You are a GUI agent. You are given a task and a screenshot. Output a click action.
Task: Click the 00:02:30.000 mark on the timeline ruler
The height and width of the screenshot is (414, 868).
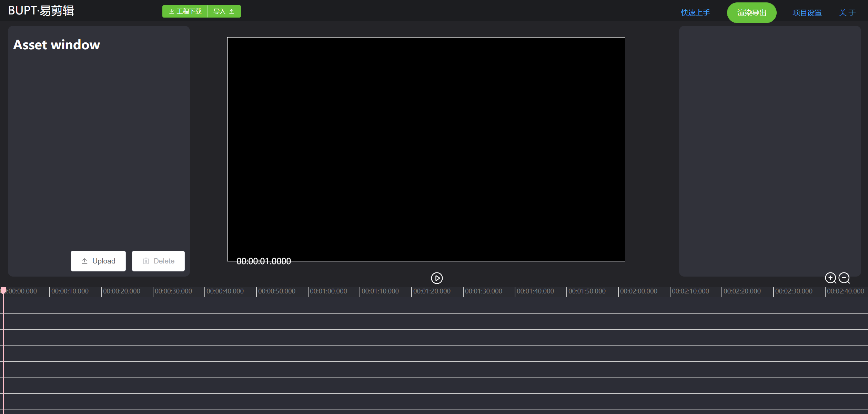coord(794,291)
